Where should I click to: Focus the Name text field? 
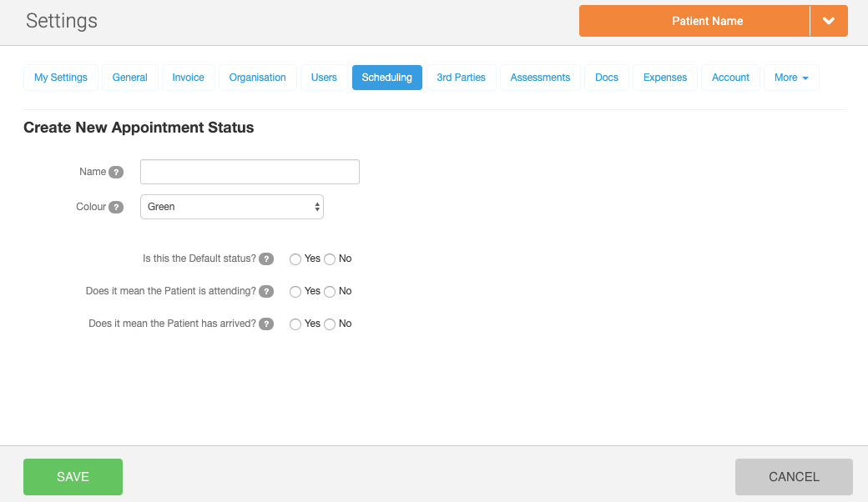coord(250,172)
